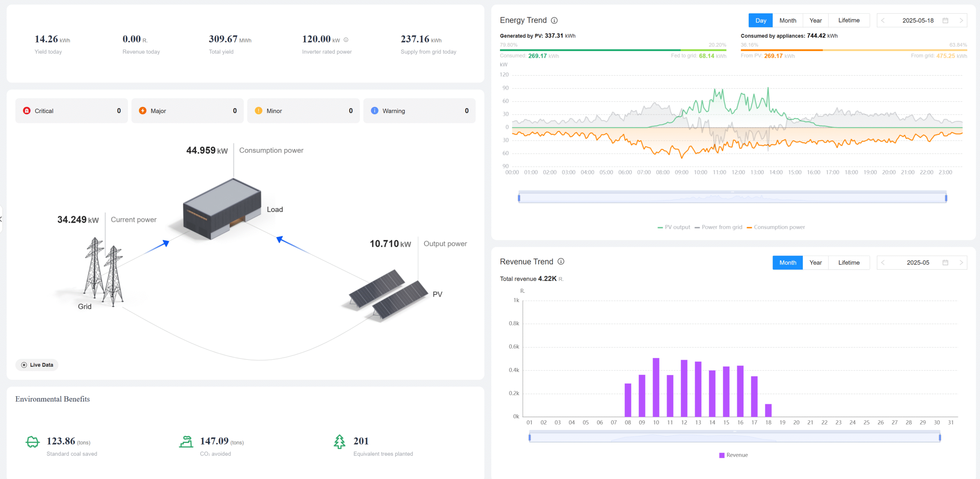Open the Minor alarms card

tap(303, 111)
